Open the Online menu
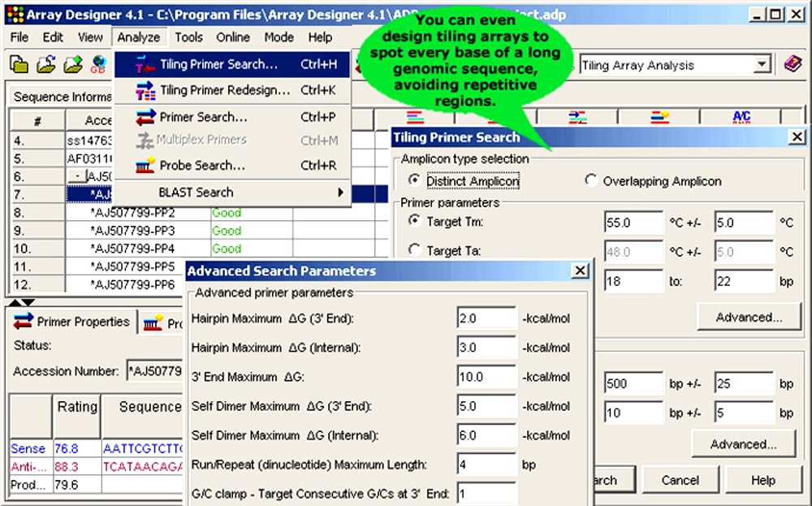Screen dimensions: 812x506 click(233, 37)
